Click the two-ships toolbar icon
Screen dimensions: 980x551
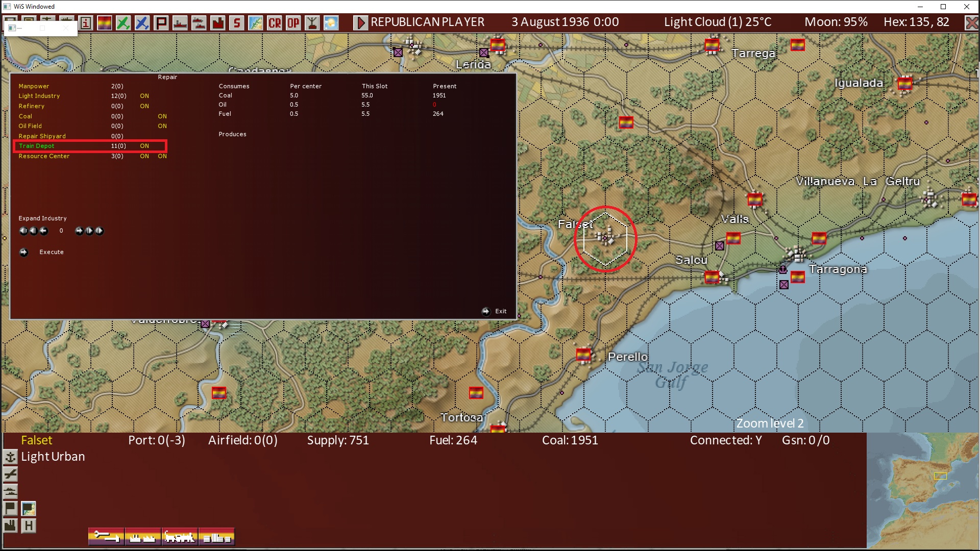click(199, 23)
